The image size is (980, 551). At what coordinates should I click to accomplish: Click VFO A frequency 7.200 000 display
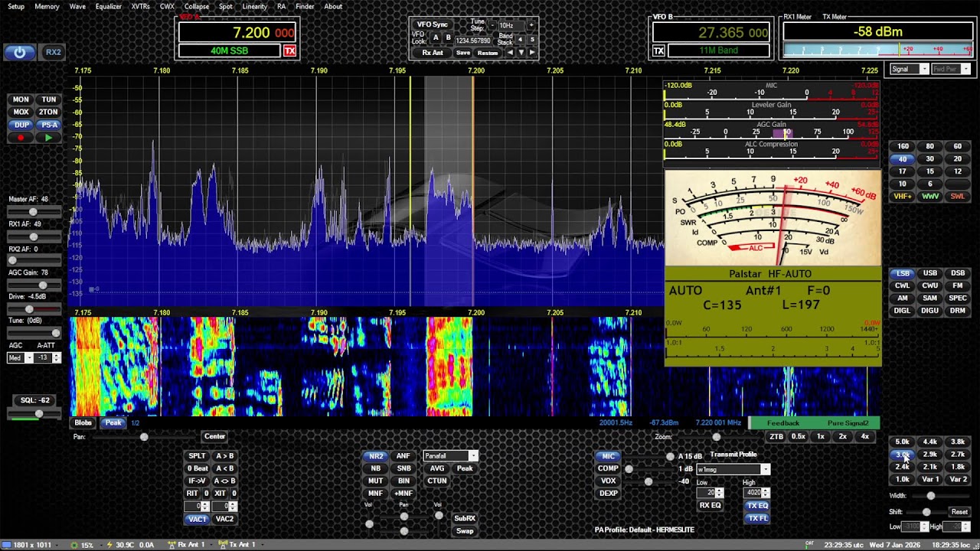click(x=238, y=32)
